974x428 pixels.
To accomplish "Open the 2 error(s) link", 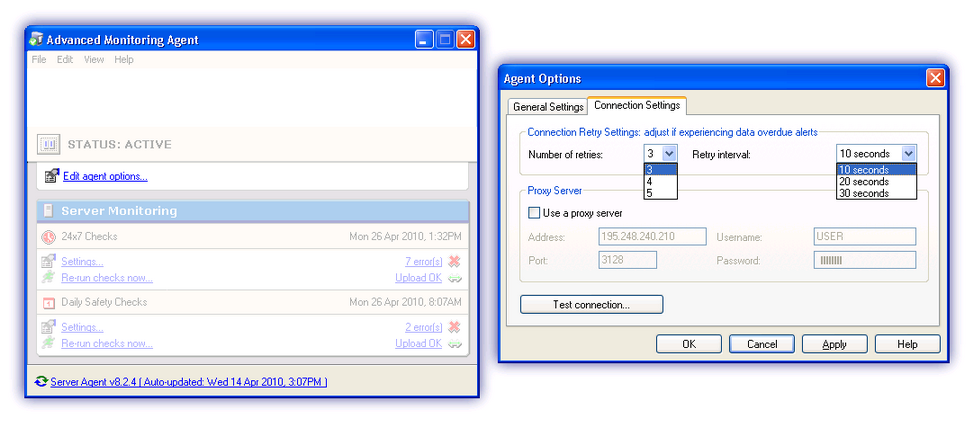I will 424,327.
